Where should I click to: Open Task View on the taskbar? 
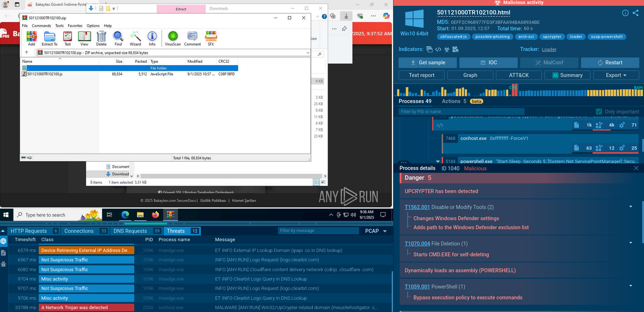pyautogui.click(x=109, y=215)
